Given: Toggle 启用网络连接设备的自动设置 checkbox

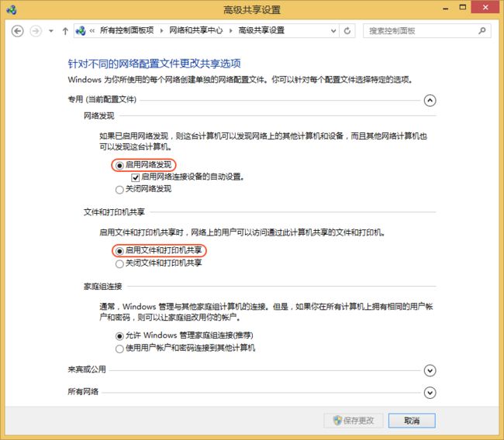Looking at the screenshot, I should click(136, 177).
